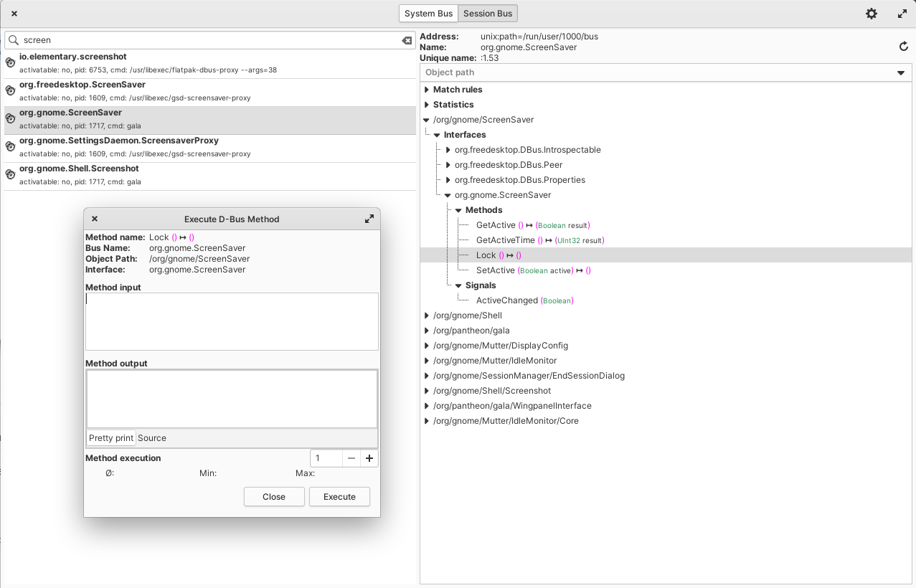Switch to the System Bus
This screenshot has width=916, height=588.
coord(429,14)
